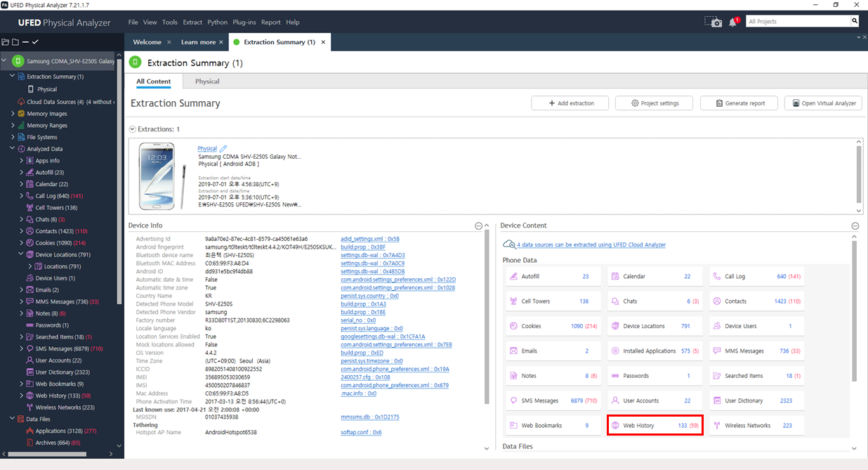Click the open project folder icon

click(6, 42)
